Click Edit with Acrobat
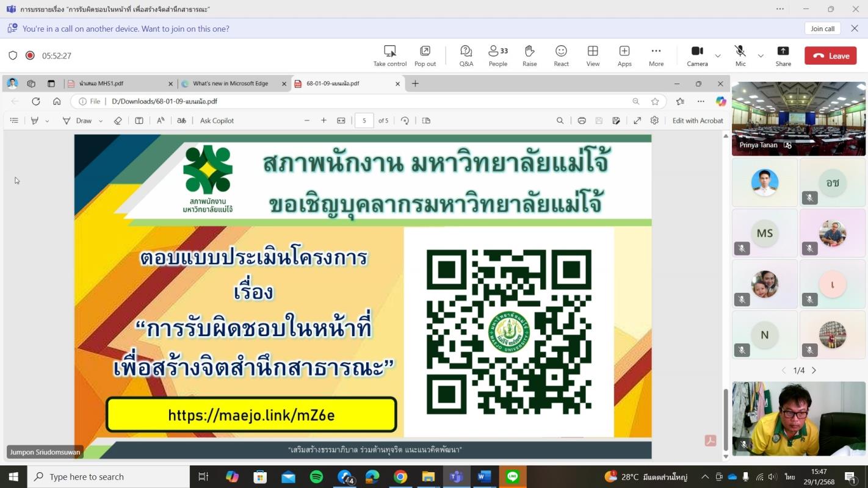Viewport: 868px width, 488px height. click(698, 121)
